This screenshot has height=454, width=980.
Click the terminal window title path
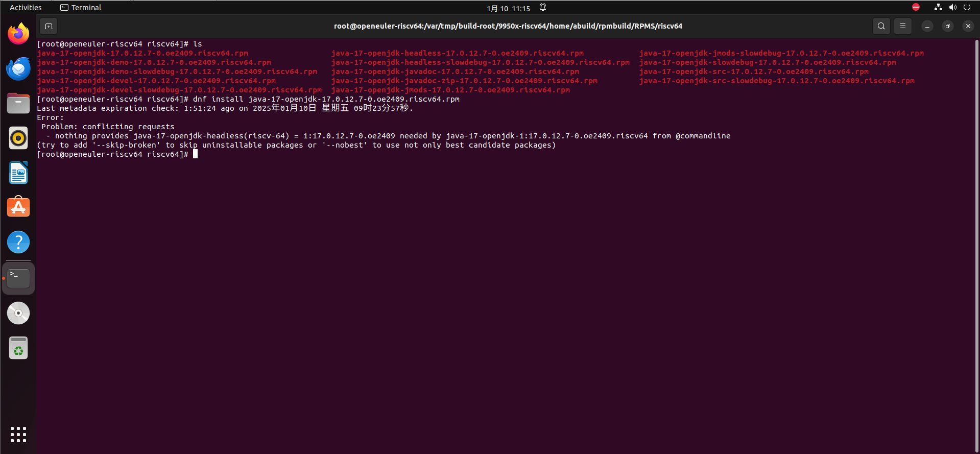coord(508,26)
